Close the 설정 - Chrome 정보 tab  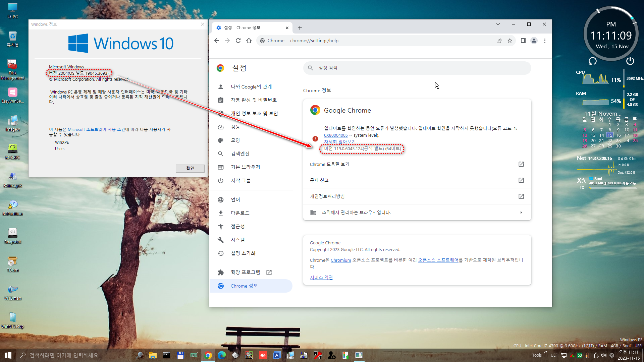(x=287, y=28)
